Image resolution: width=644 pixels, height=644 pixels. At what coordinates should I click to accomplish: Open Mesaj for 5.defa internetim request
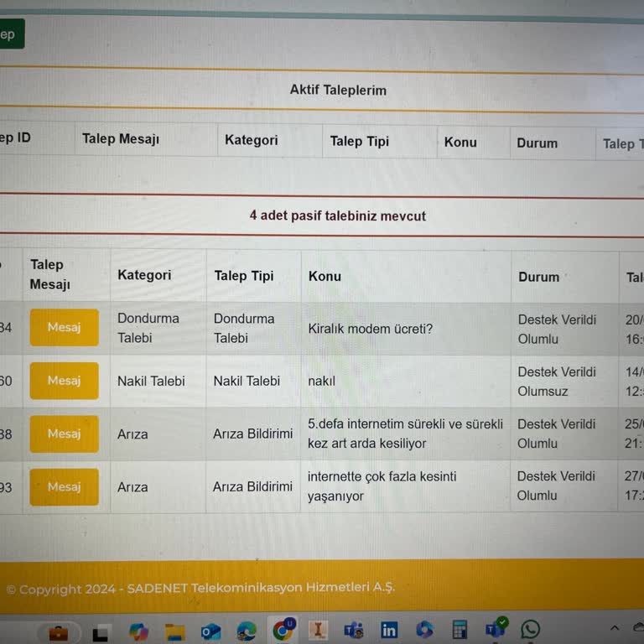[64, 434]
